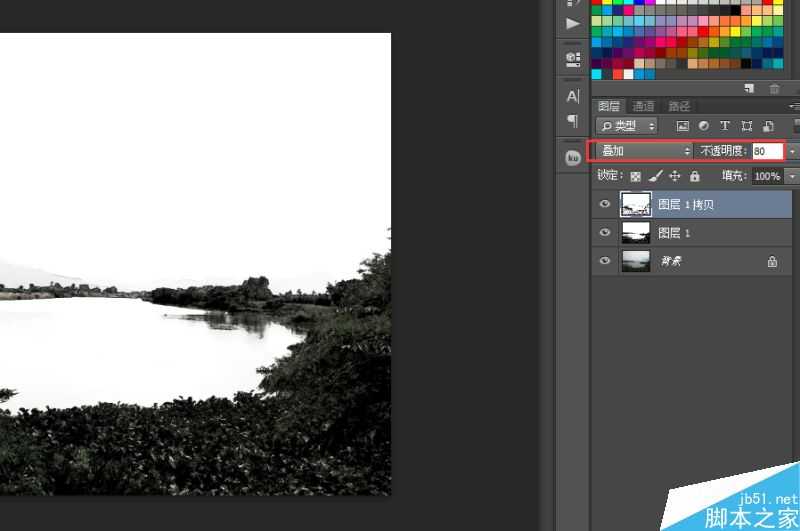800x531 pixels.
Task: Toggle lock image pixels brush icon
Action: tap(655, 176)
